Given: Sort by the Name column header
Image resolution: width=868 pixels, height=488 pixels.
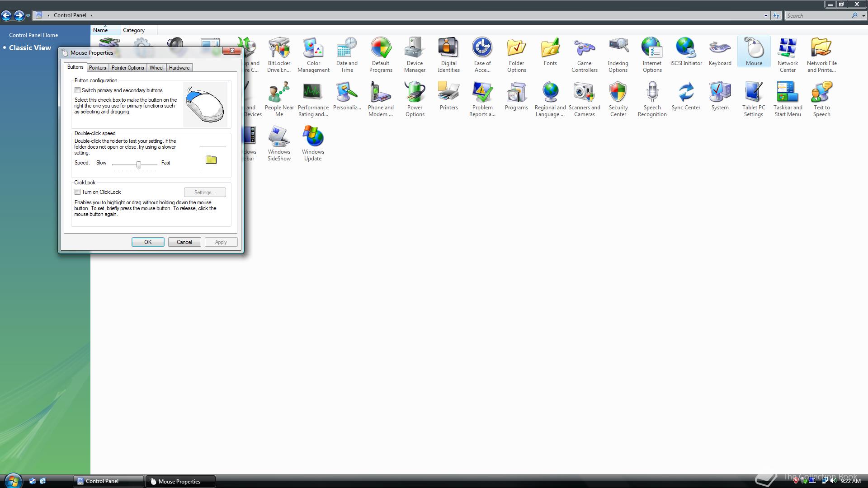Looking at the screenshot, I should tap(105, 30).
